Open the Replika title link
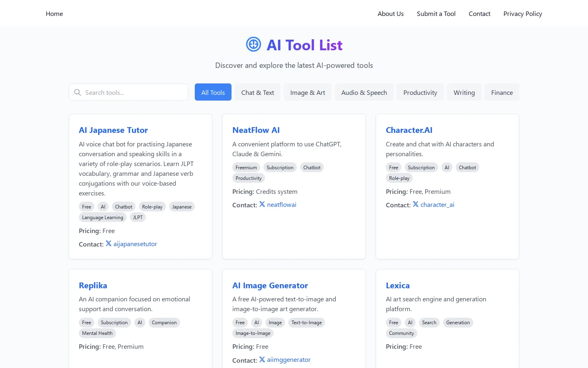The image size is (588, 368). (x=93, y=285)
